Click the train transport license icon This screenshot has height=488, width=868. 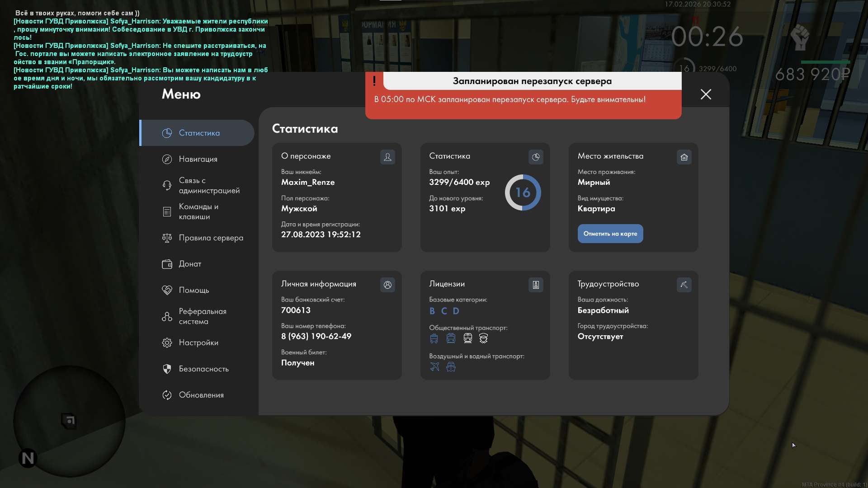click(467, 338)
